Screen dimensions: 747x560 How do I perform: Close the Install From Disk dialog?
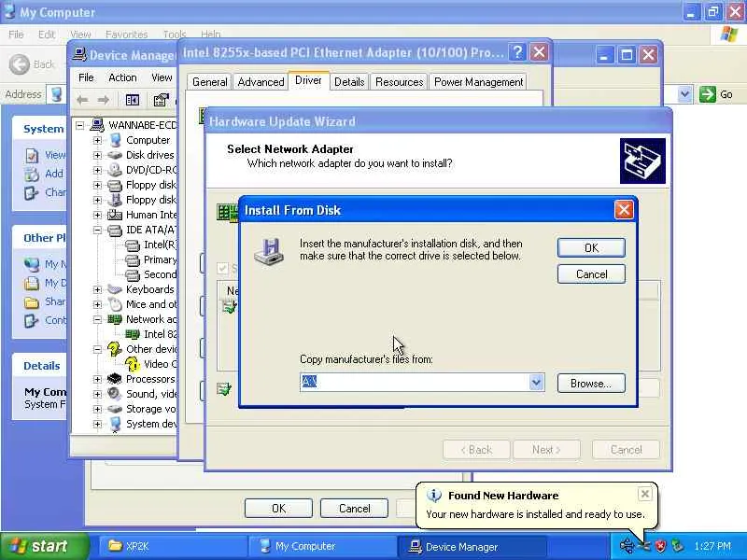624,210
